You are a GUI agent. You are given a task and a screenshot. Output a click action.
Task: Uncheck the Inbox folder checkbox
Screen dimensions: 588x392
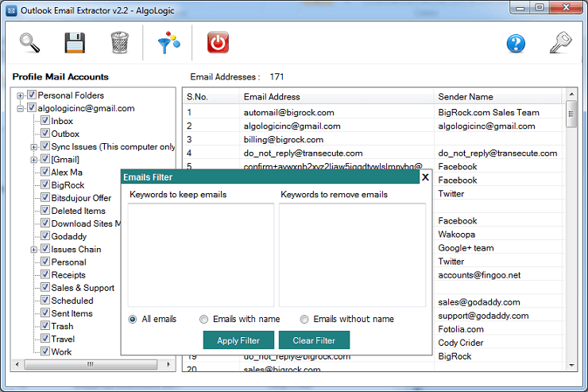tap(45, 120)
